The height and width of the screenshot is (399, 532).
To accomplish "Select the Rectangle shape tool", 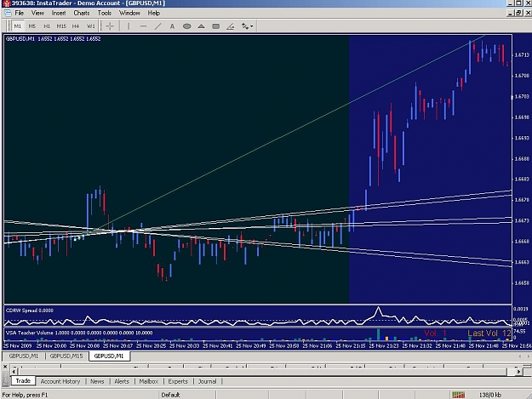I will tap(216, 26).
